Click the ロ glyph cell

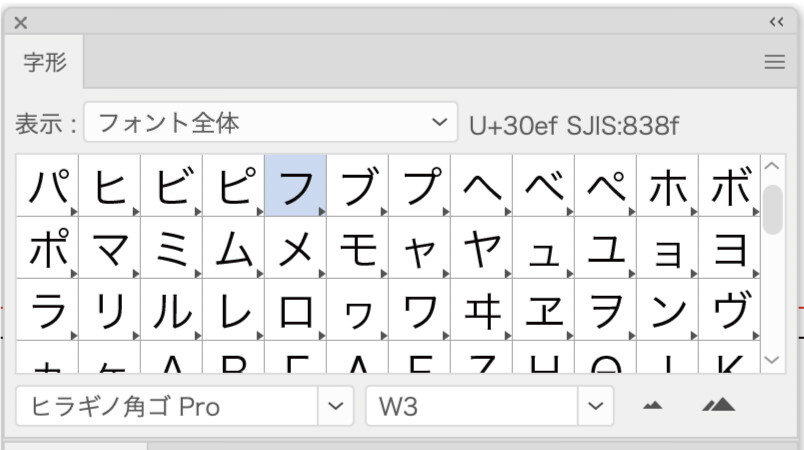pos(295,309)
